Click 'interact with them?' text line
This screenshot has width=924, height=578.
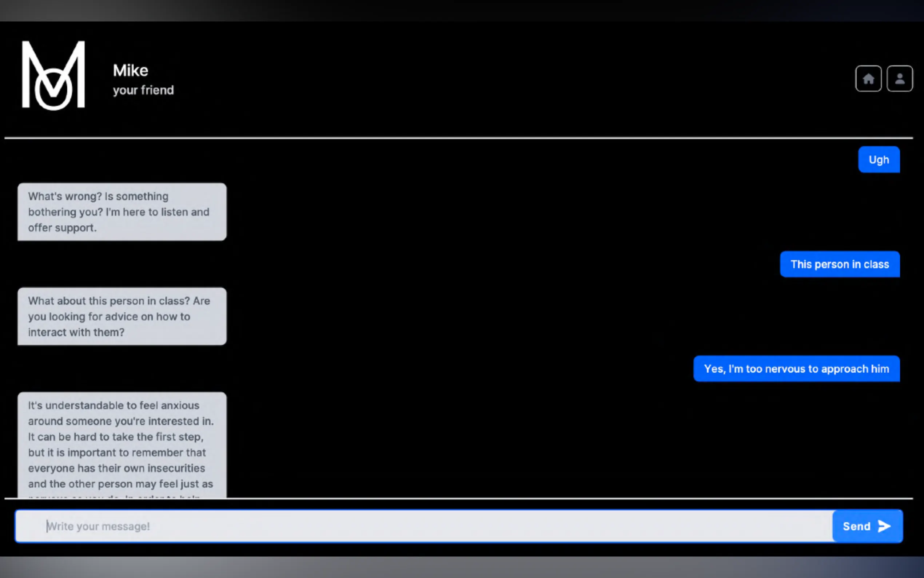[76, 332]
